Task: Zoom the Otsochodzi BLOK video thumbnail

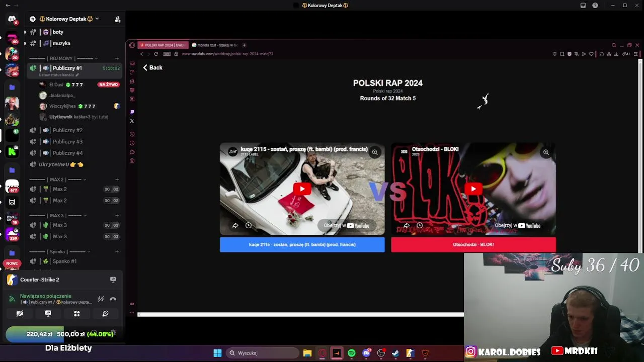Action: pos(546,152)
